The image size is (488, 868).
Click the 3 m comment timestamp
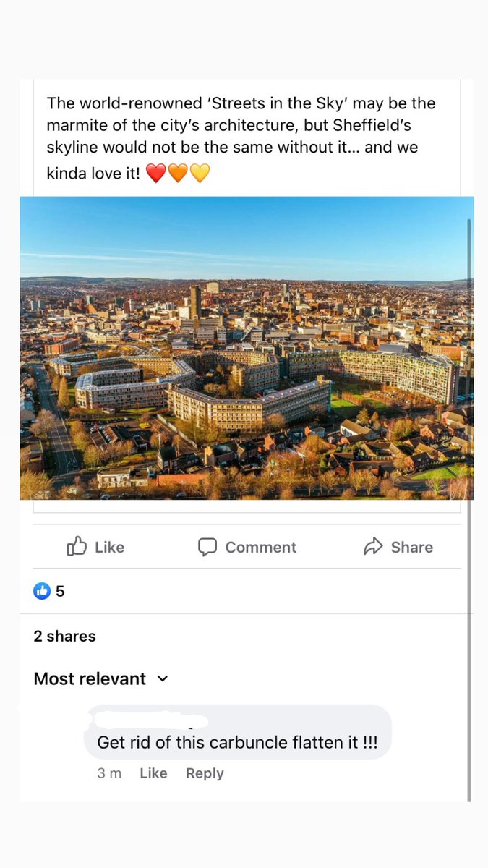click(109, 773)
